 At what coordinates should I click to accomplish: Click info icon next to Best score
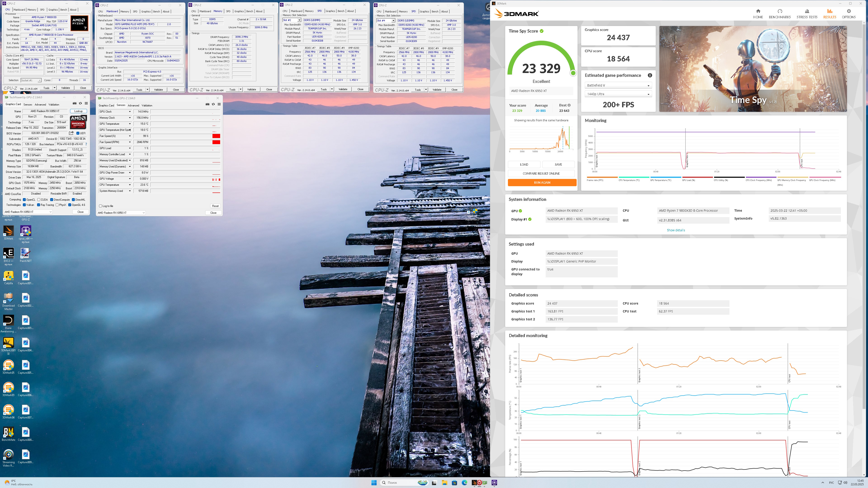pos(569,105)
